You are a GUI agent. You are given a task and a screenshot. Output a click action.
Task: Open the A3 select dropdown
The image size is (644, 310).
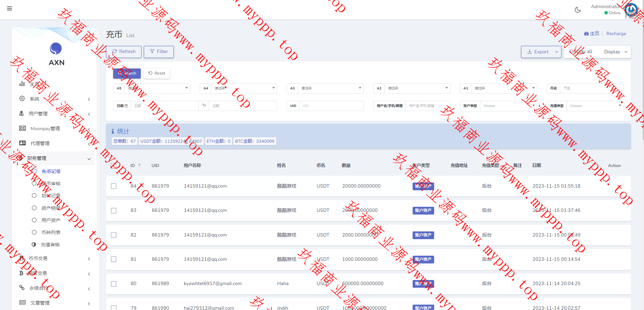(x=330, y=88)
